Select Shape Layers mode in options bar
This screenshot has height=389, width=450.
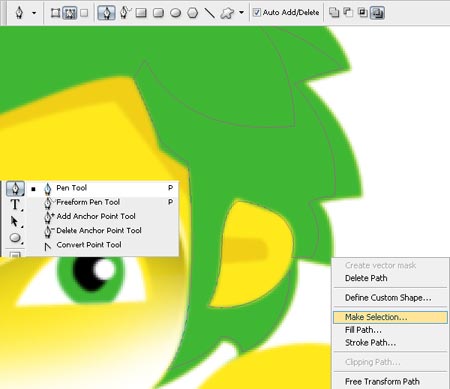coord(55,13)
